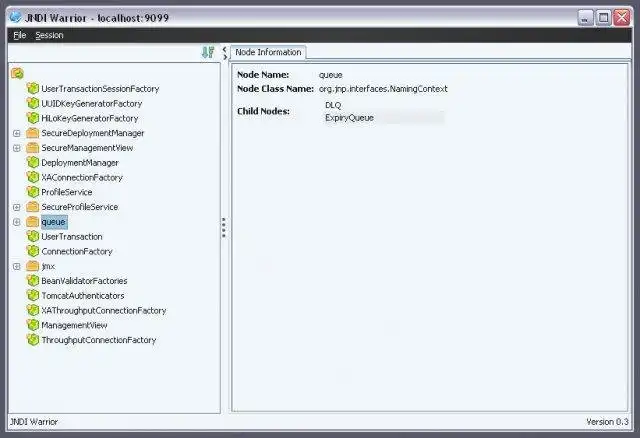Click the queue folder icon

click(x=33, y=222)
